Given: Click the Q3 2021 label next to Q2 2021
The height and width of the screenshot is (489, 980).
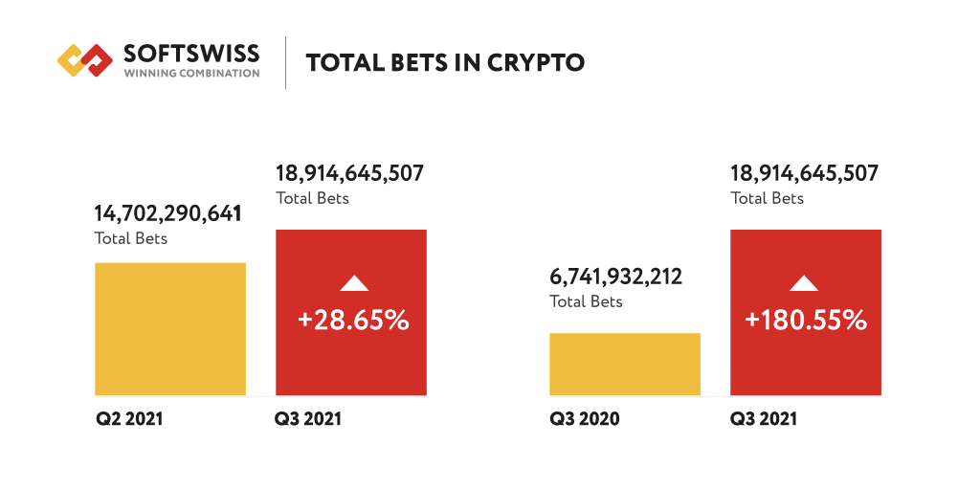Looking at the screenshot, I should pos(308,419).
